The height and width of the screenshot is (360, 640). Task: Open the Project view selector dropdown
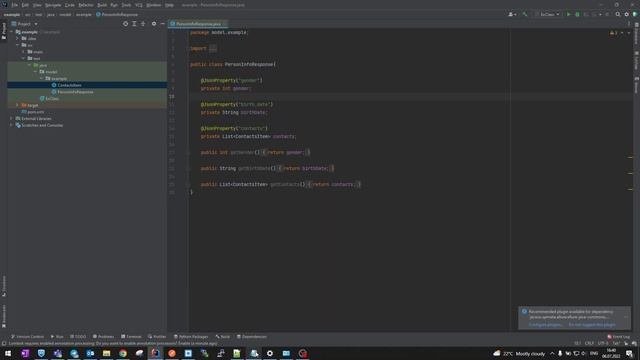click(24, 24)
